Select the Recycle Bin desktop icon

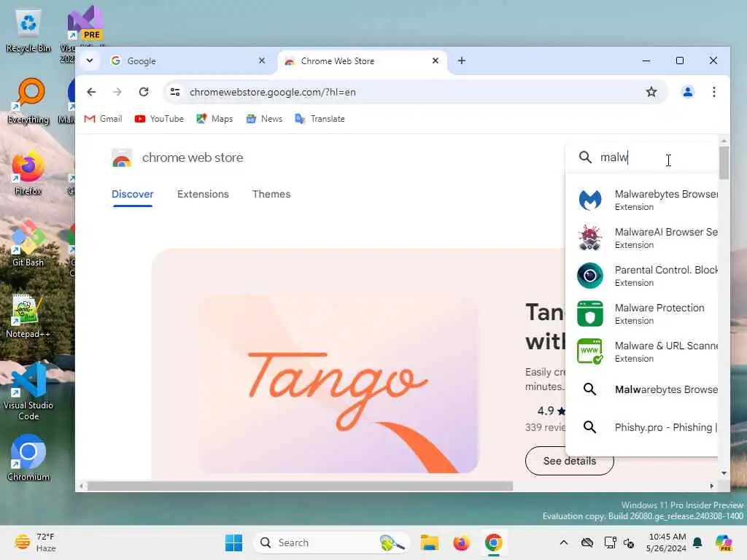(28, 31)
